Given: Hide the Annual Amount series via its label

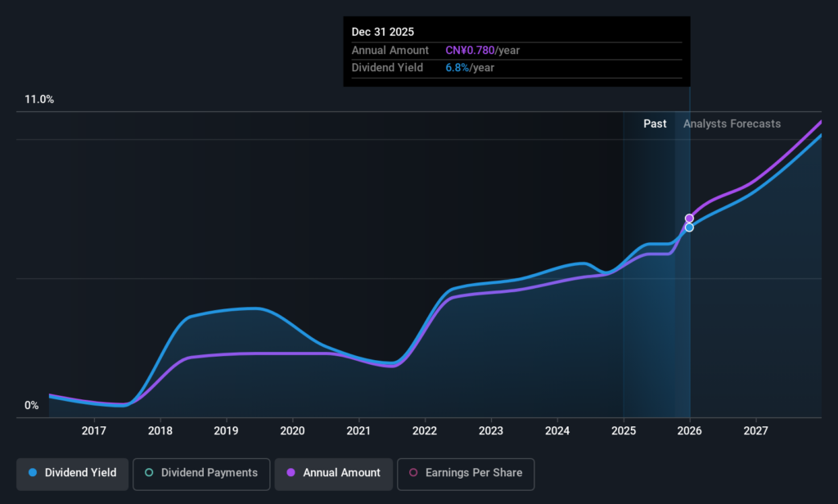Looking at the screenshot, I should [341, 473].
